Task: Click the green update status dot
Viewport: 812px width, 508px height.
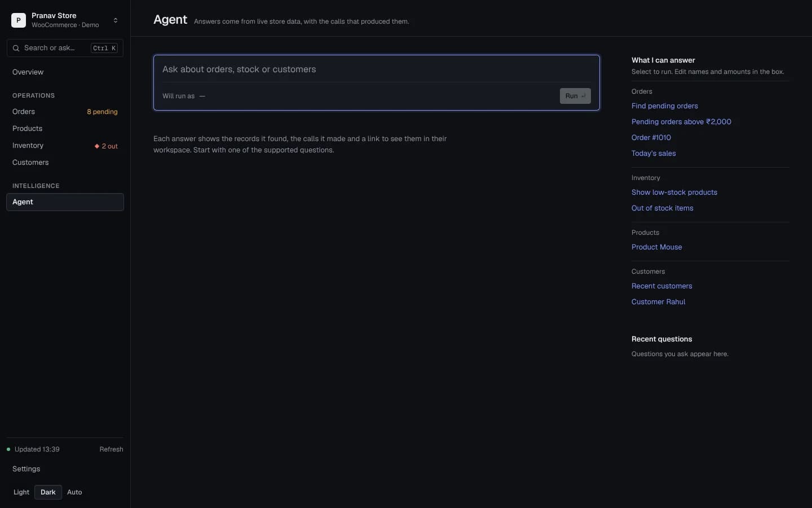Action: click(8, 449)
